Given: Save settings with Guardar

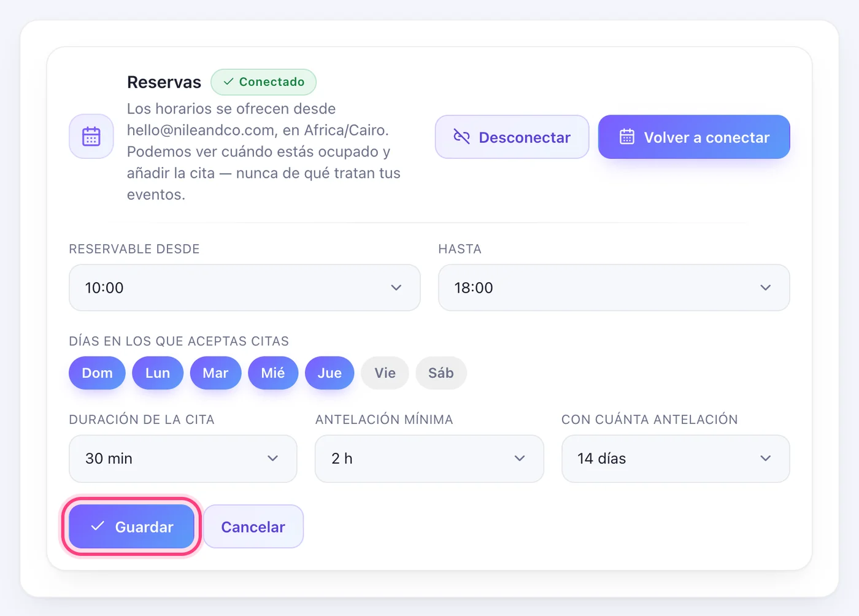Looking at the screenshot, I should click(x=132, y=526).
